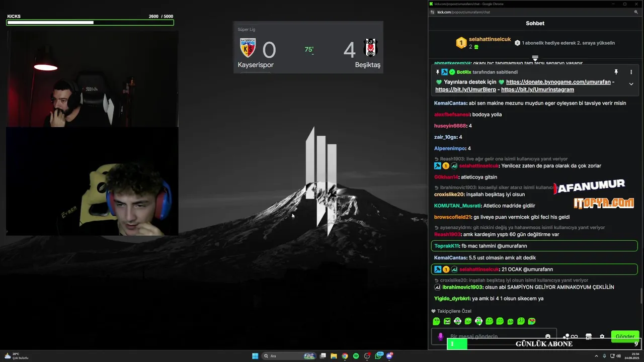Image resolution: width=644 pixels, height=362 pixels.
Task: Open donate.bynogame.com/umurafan link
Action: [x=558, y=82]
